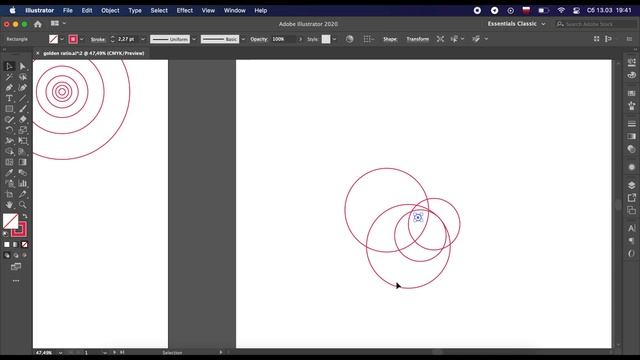The image size is (640, 360).
Task: Expand graphic Style dropdown
Action: pyautogui.click(x=334, y=39)
